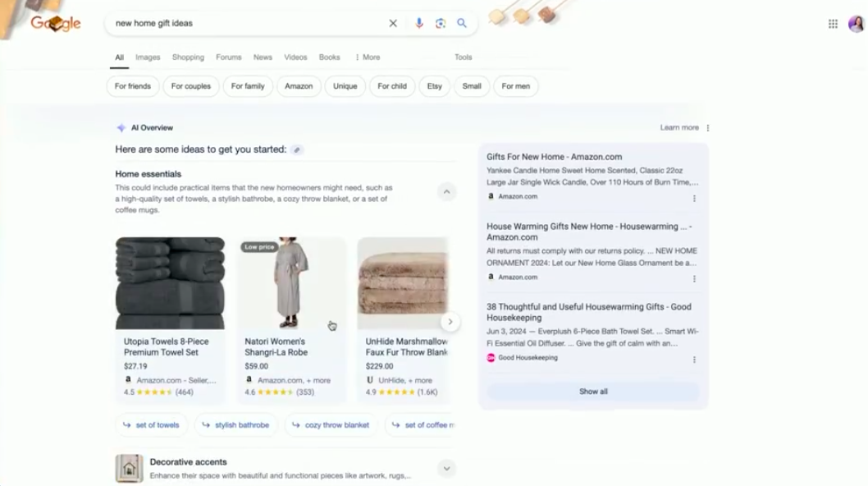Click the Decorative accents house icon

point(129,468)
